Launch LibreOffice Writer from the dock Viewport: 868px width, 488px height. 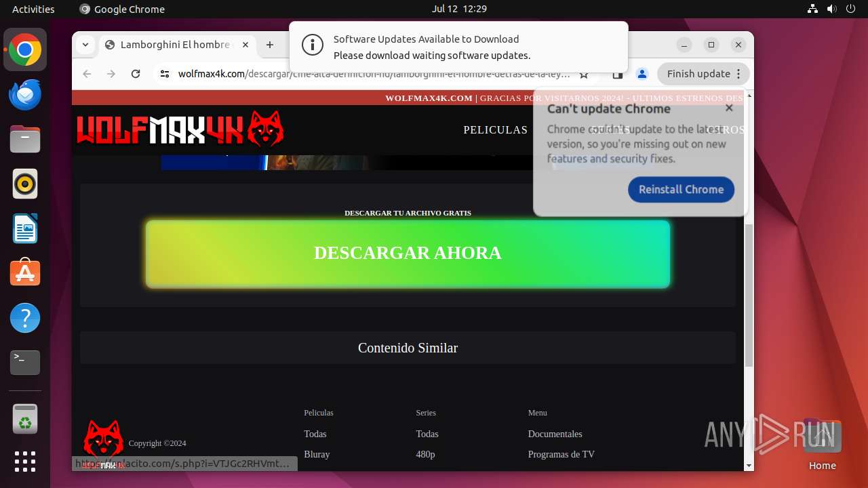pos(25,228)
